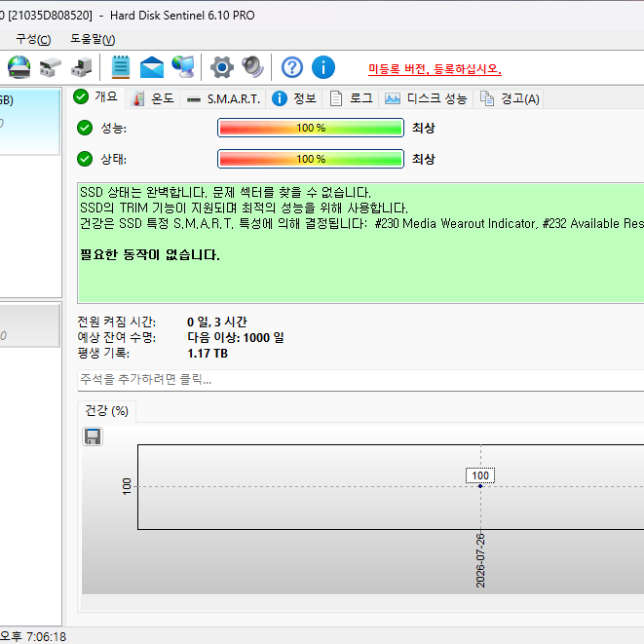Switch to the 온도 tab
Screen dimensions: 644x644
coord(153,99)
